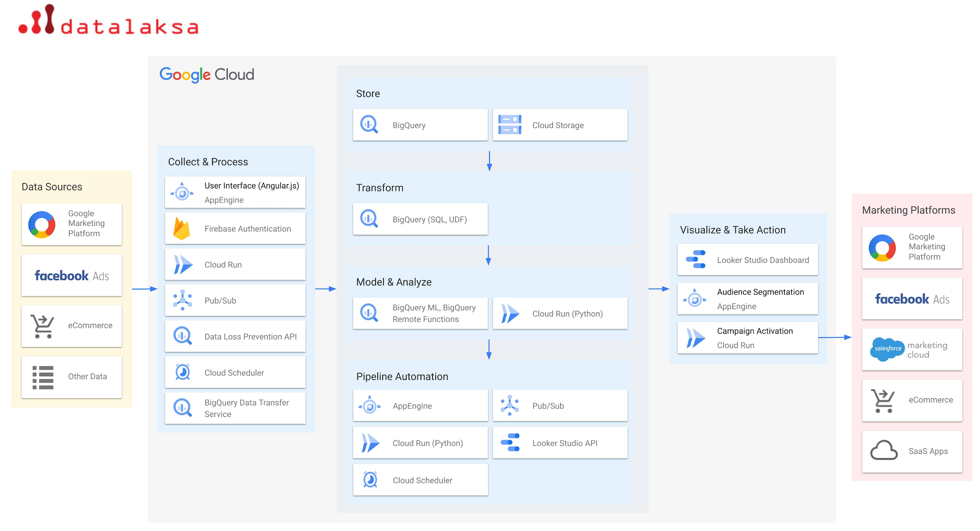This screenshot has width=980, height=531.
Task: Click the Salesforce marketing cloud logo
Action: pyautogui.click(x=909, y=350)
